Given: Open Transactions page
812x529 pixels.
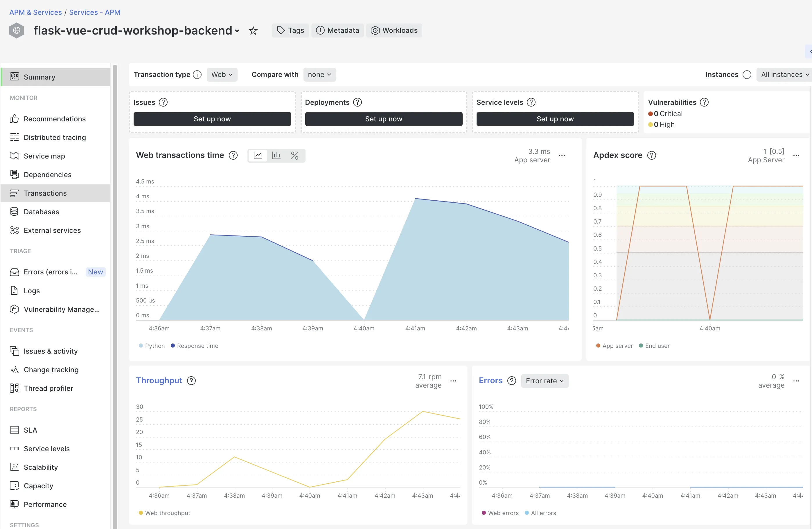Looking at the screenshot, I should coord(55,193).
